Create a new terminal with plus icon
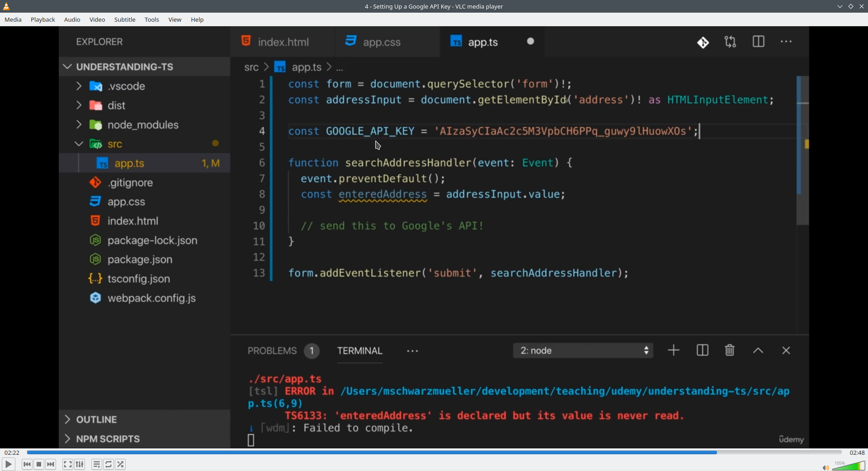Screen dimensions: 868x471 tap(674, 350)
